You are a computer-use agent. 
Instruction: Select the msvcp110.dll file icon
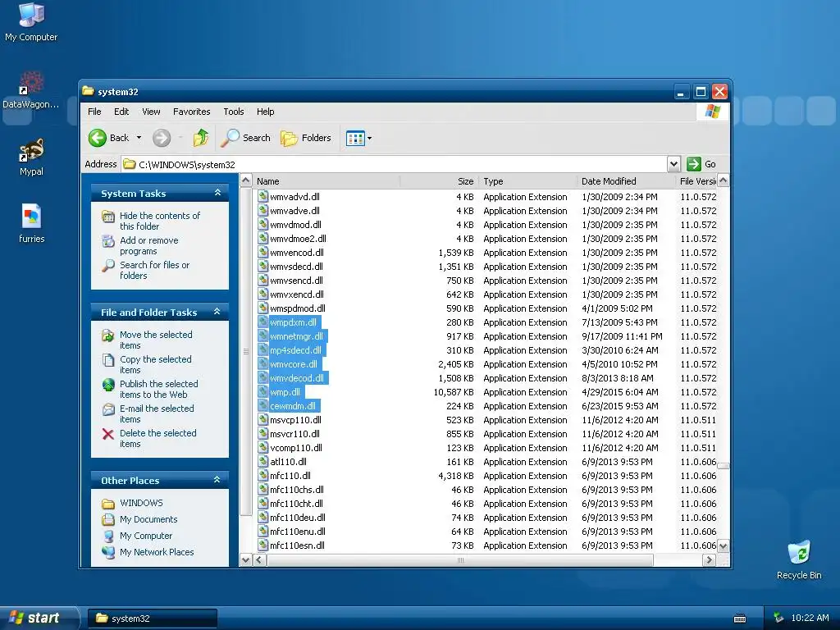click(262, 419)
